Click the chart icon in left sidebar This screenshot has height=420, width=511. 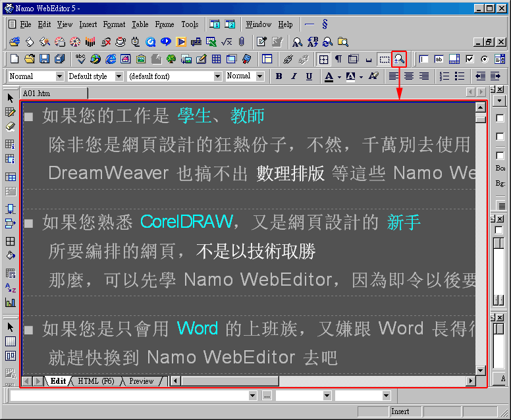point(10,303)
